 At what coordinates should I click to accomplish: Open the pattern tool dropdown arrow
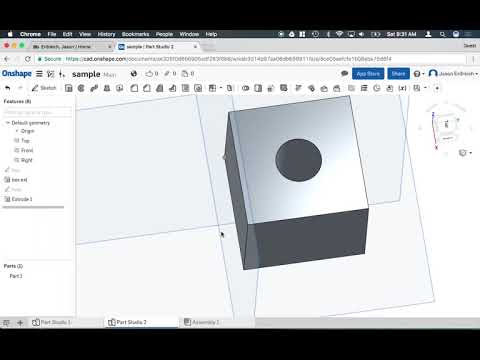coord(221,88)
